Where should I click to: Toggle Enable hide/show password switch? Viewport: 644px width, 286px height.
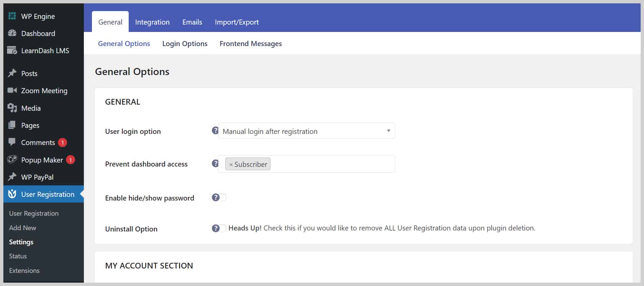pyautogui.click(x=223, y=197)
